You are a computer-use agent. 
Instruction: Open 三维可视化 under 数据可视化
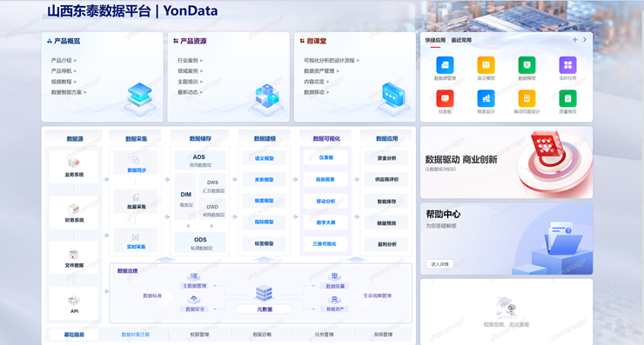tap(325, 243)
